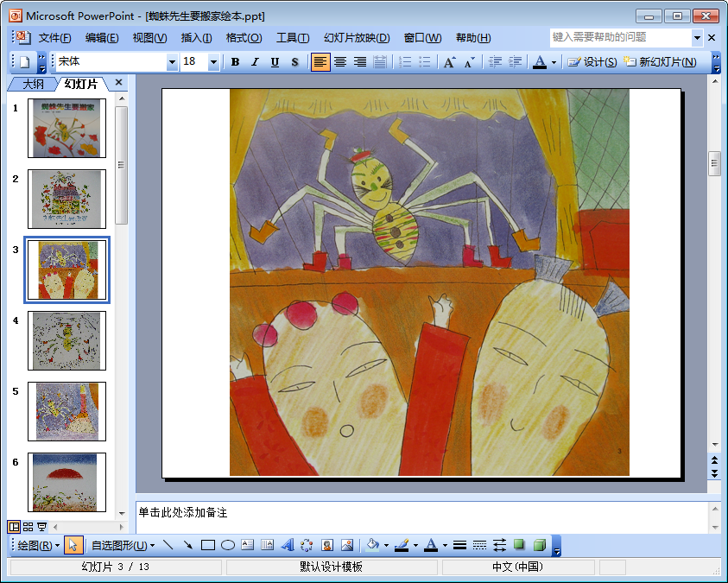Click the 新幻灯片(N) new slide button
The width and height of the screenshot is (728, 583).
(x=661, y=61)
